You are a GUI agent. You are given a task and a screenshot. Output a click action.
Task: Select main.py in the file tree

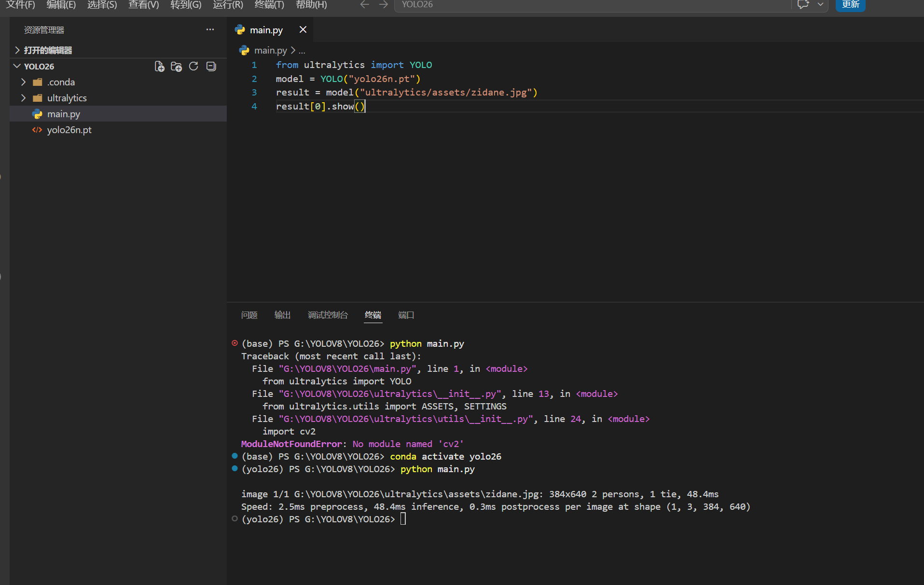(118, 114)
